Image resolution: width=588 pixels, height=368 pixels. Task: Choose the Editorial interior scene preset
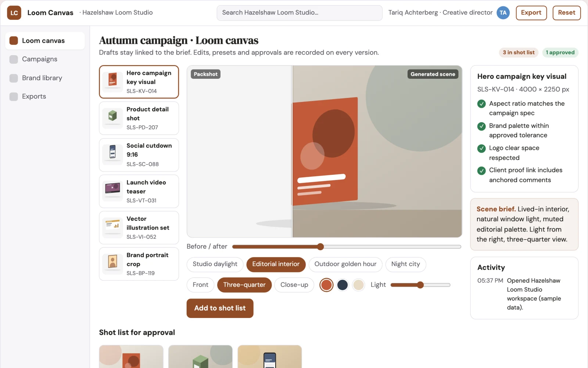pyautogui.click(x=276, y=264)
